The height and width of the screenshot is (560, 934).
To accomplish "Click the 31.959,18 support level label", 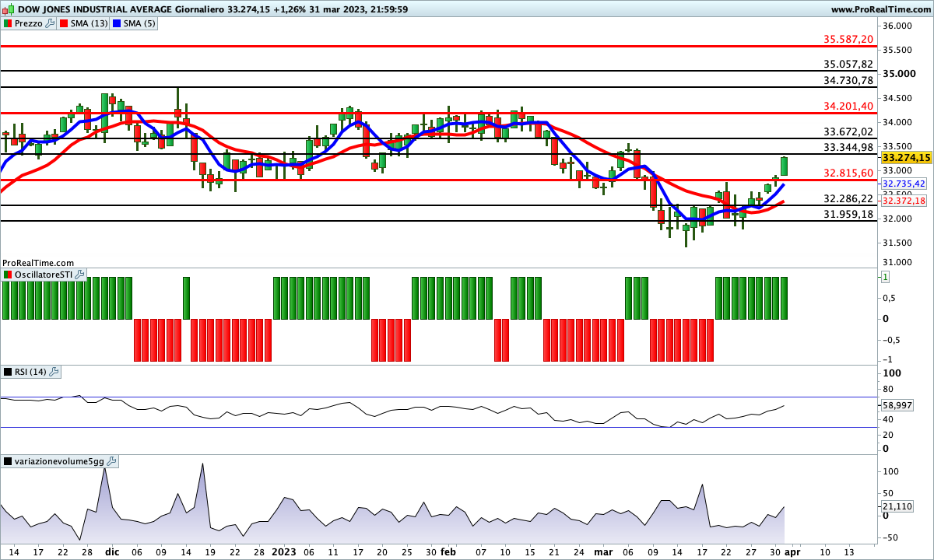I will tap(848, 214).
